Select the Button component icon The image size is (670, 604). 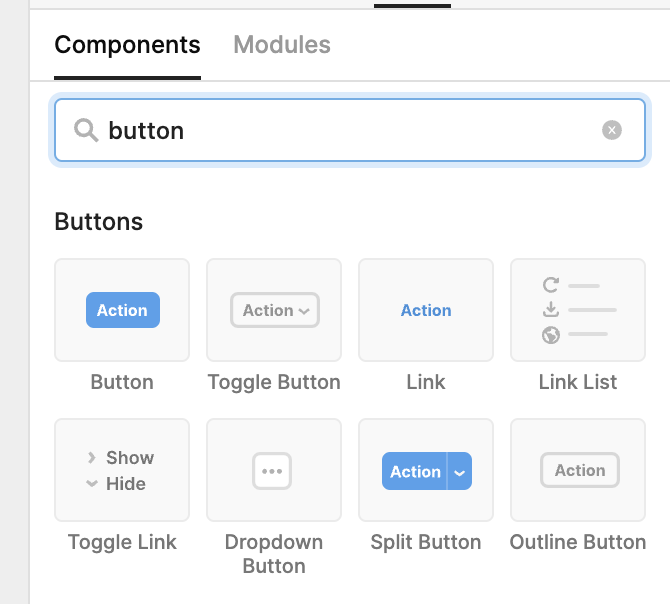tap(122, 310)
